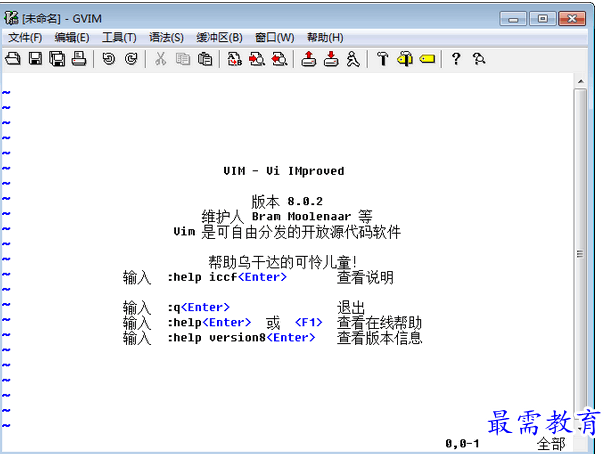The width and height of the screenshot is (609, 454).
Task: Click the cursor position '0,0-1' in status
Action: tap(462, 443)
